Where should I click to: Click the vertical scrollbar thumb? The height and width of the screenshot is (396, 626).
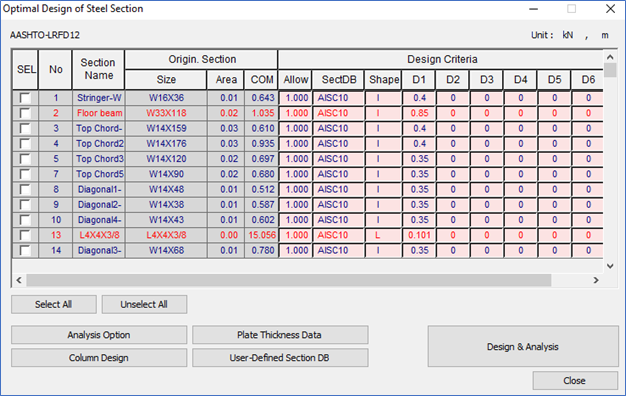tap(610, 70)
